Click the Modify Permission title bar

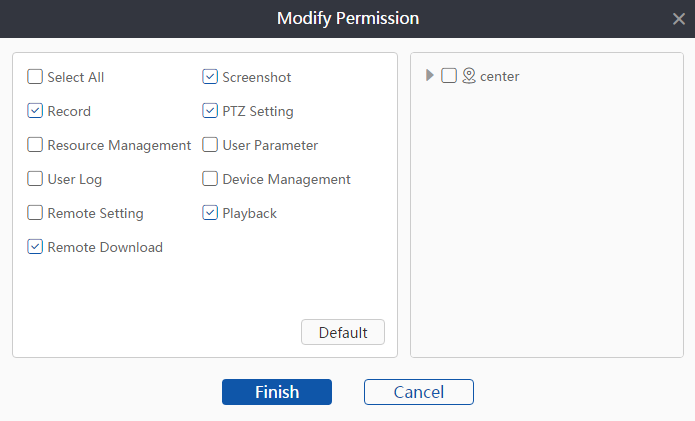point(347,19)
